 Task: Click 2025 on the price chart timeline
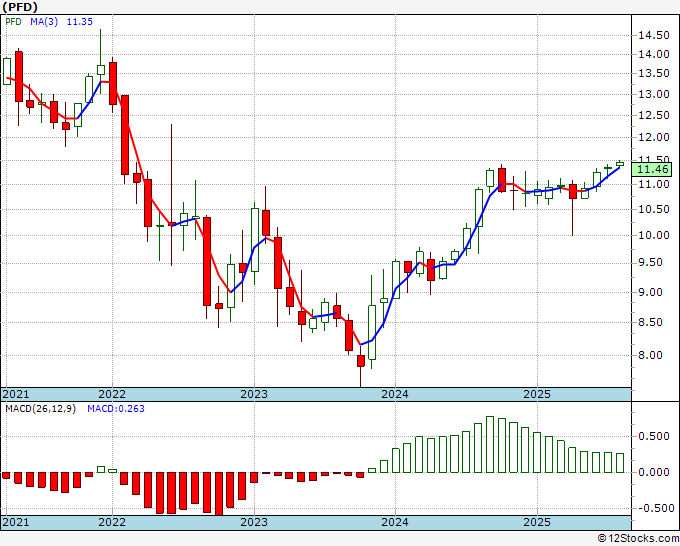(537, 394)
